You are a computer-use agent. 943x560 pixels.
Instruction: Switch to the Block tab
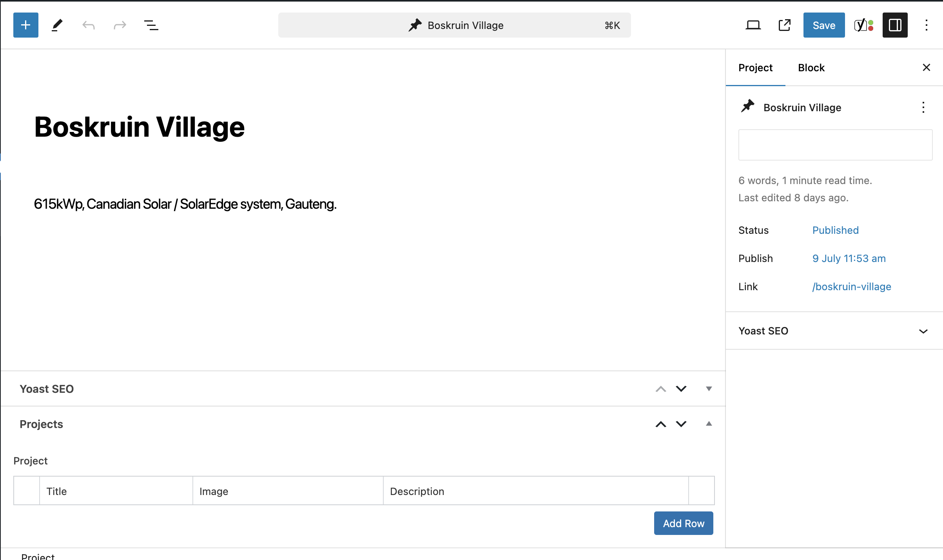(811, 68)
